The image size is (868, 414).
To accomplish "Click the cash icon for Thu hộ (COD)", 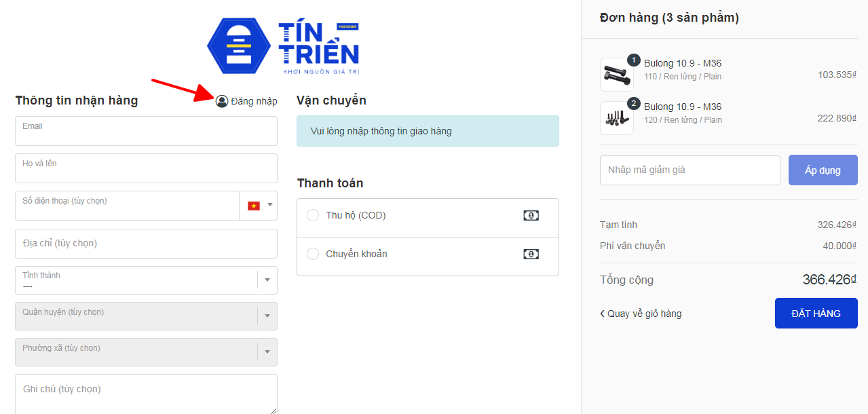I will (531, 215).
